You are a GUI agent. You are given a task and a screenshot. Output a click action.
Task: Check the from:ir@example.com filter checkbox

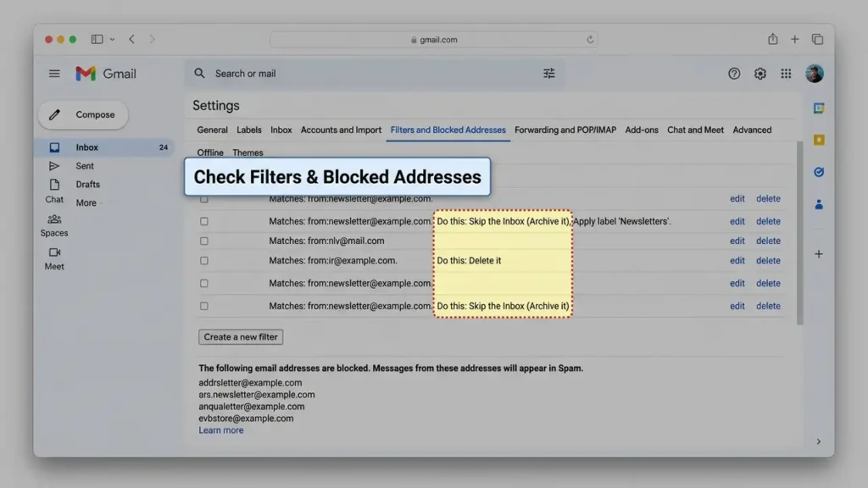(x=204, y=261)
